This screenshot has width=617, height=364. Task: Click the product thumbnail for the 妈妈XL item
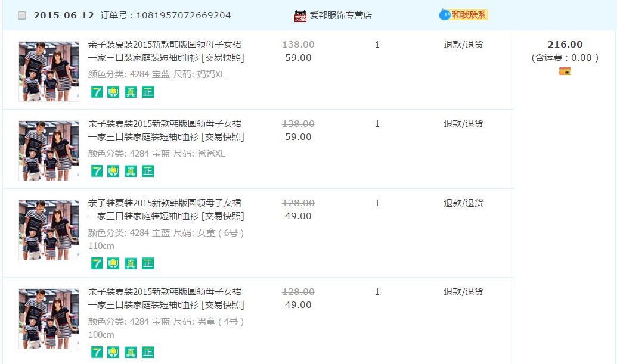(49, 71)
